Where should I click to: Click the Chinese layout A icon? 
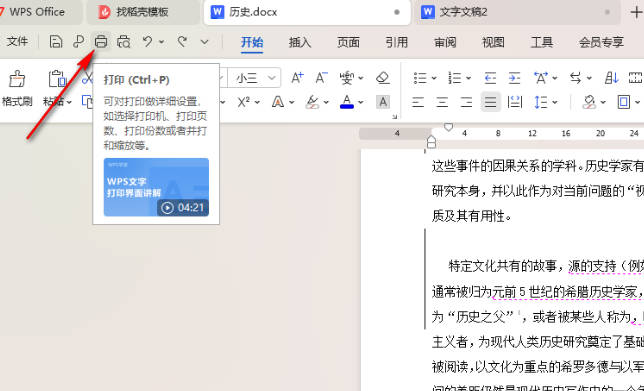[541, 78]
